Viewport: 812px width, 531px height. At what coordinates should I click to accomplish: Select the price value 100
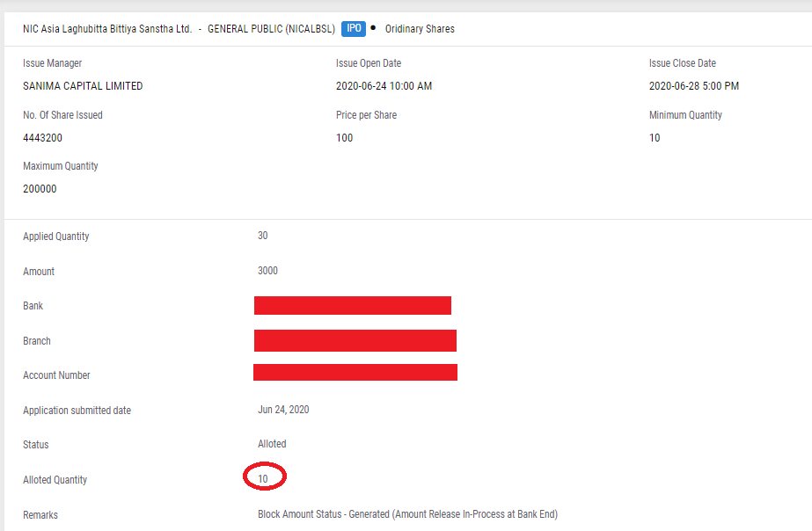pyautogui.click(x=344, y=138)
